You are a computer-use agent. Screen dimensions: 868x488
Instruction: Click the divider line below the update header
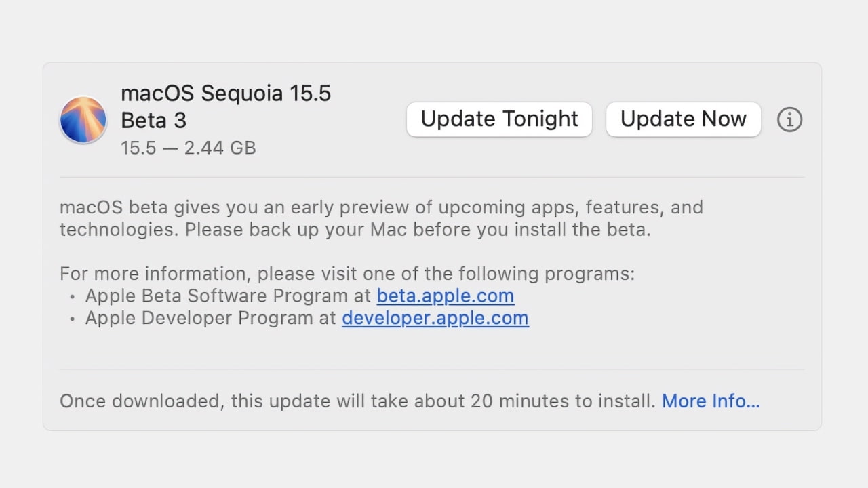(x=432, y=178)
